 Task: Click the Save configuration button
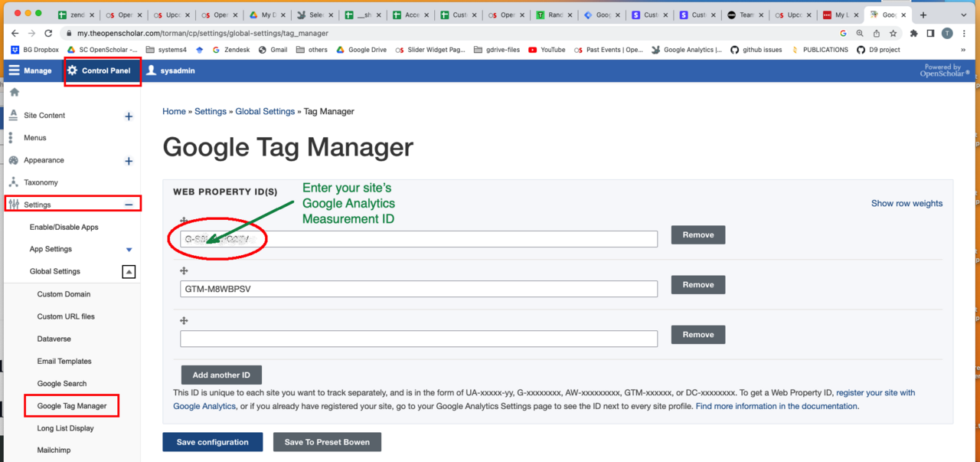pos(212,442)
